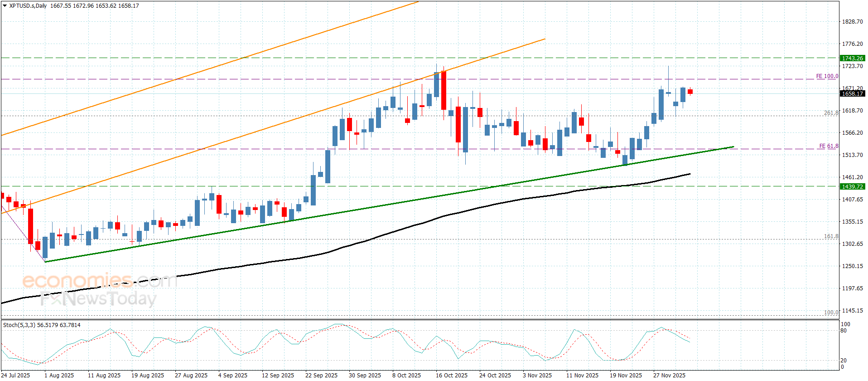Select the 1 Aug 2025 date label
Viewport: 868px width, 381px height.
(59, 375)
